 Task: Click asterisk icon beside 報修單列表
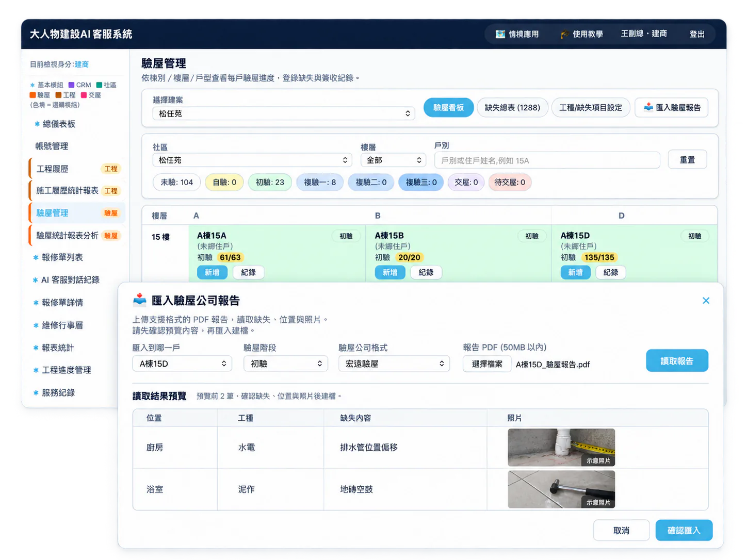tap(36, 257)
